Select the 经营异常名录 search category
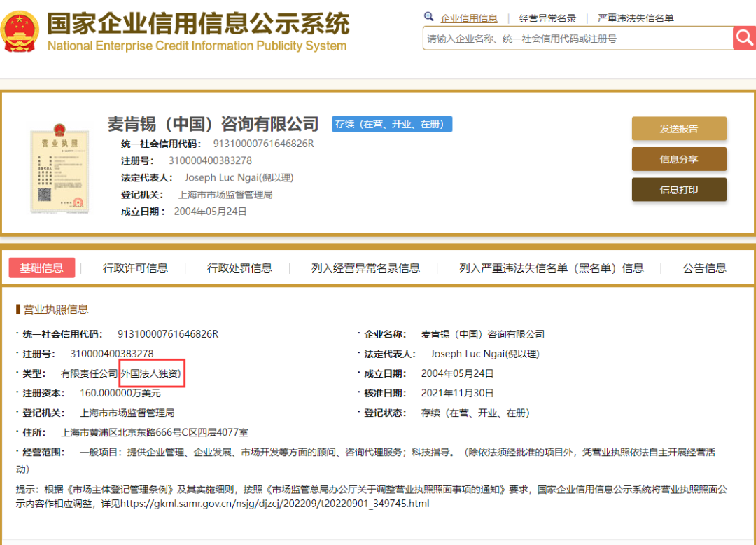Screen dimensions: 756x545 (547, 18)
